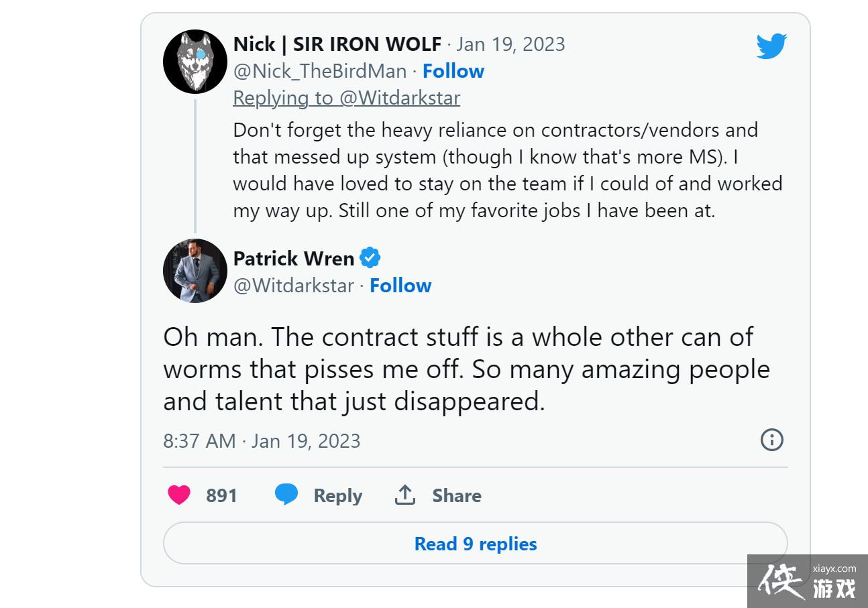Click the @Witdarkstar handle under Patrick Wren
Screen dimensions: 868x608
point(293,286)
